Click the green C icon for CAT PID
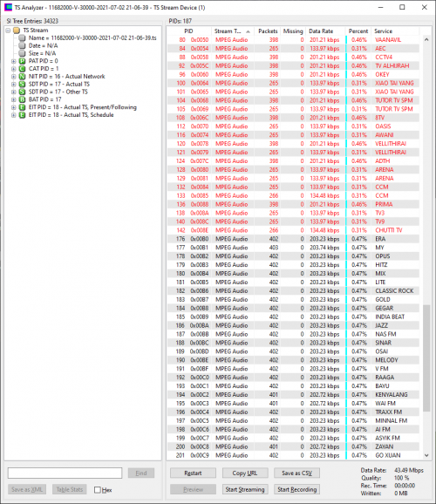 [x=22, y=69]
